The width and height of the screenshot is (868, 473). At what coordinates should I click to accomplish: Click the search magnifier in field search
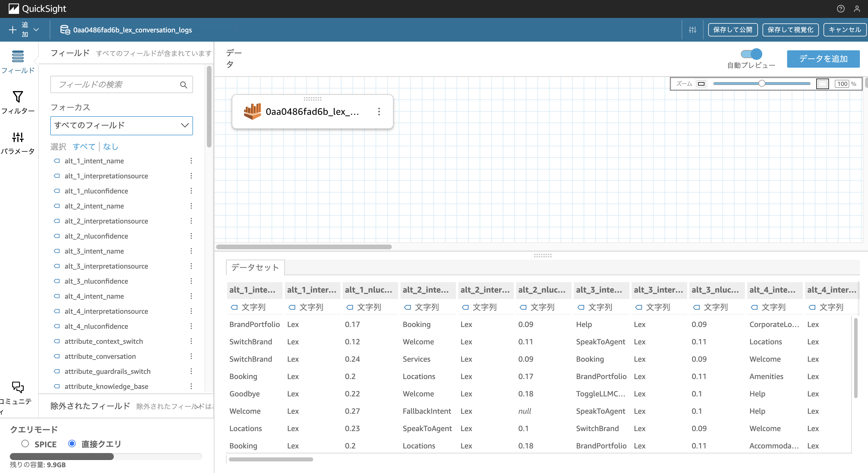pyautogui.click(x=184, y=85)
